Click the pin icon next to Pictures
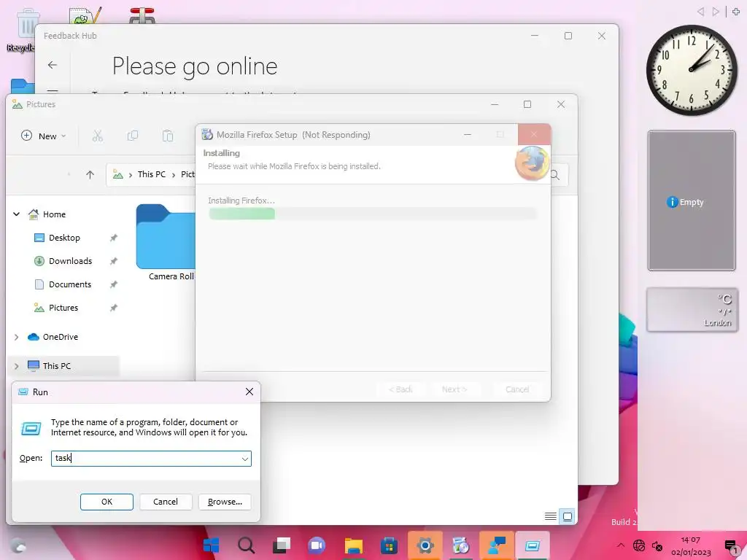The height and width of the screenshot is (560, 747). pyautogui.click(x=113, y=308)
